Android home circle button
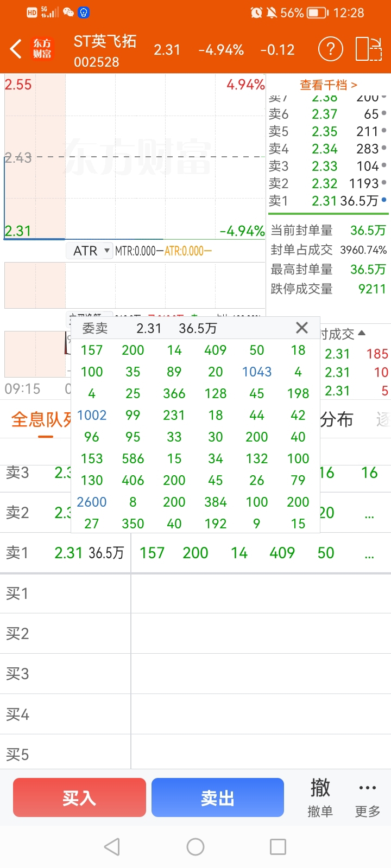This screenshot has height=868, width=391. (195, 846)
